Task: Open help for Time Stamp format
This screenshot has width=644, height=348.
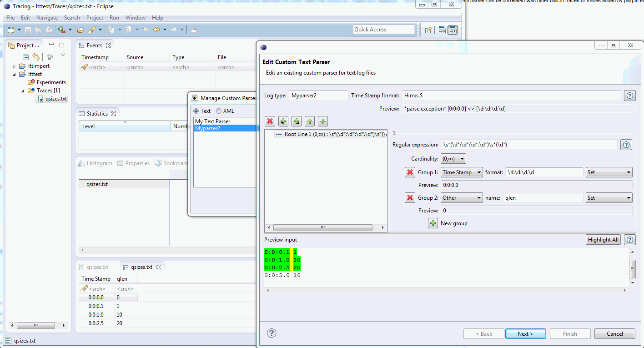Action: click(630, 96)
